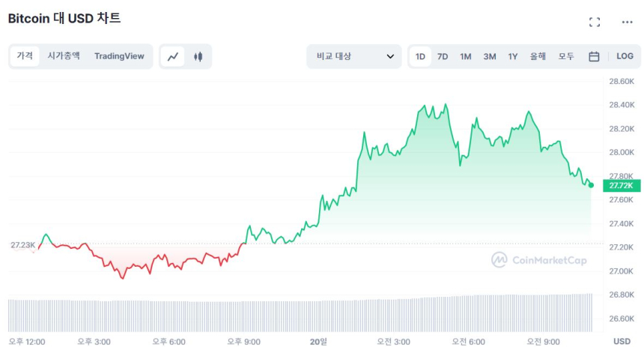
Task: Show the 1M time range
Action: click(466, 56)
